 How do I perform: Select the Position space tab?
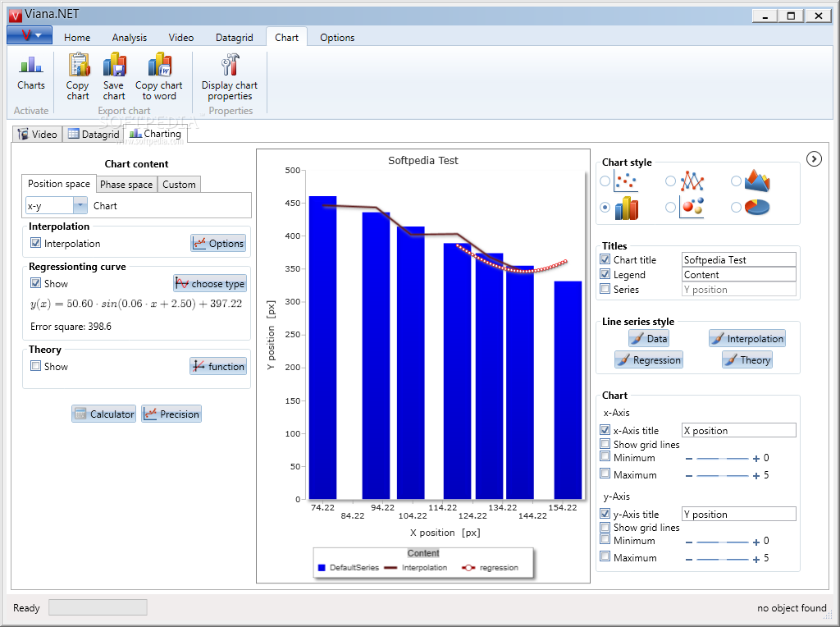pos(59,184)
